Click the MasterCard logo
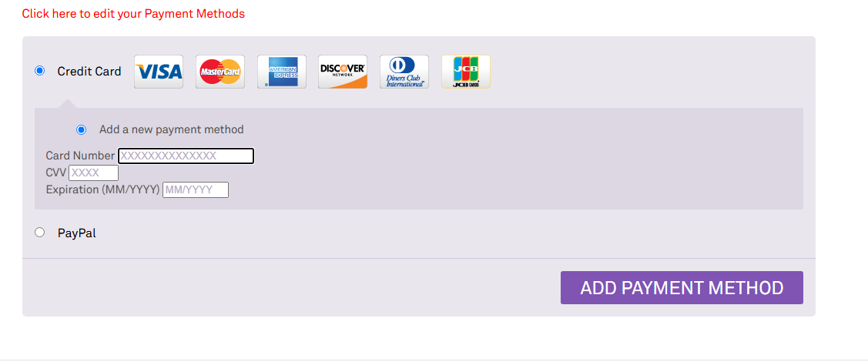The width and height of the screenshot is (868, 362). click(x=220, y=72)
